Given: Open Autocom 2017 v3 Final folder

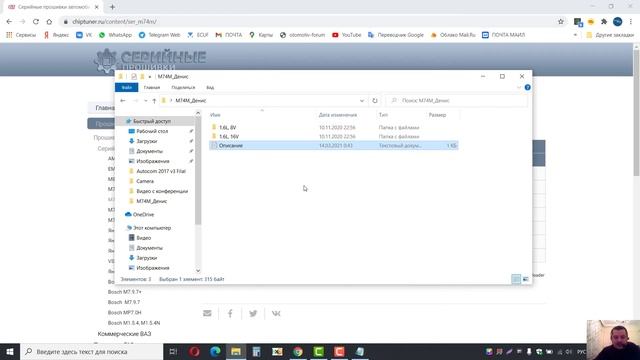Looking at the screenshot, I should pyautogui.click(x=161, y=171).
